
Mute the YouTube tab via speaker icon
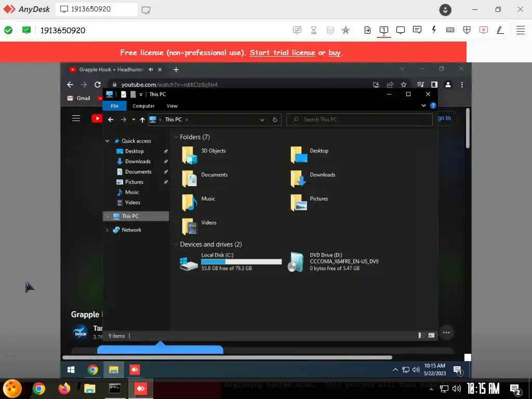tap(151, 70)
